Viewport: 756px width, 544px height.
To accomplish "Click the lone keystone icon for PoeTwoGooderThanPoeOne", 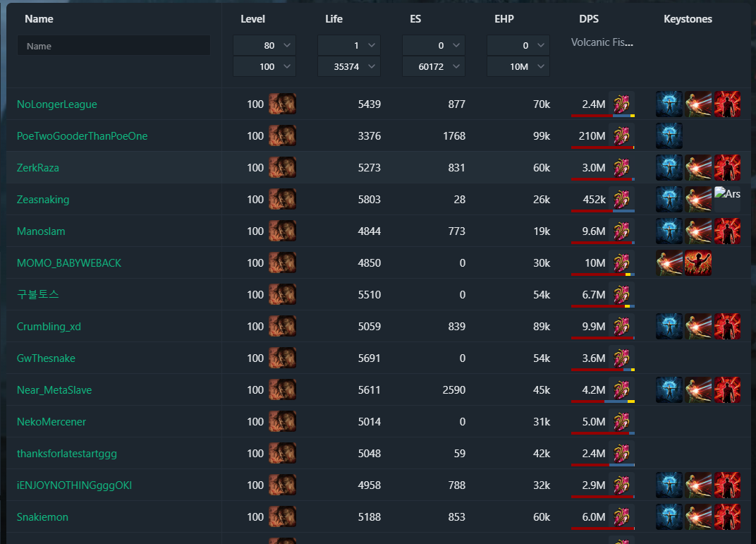I will pyautogui.click(x=669, y=136).
